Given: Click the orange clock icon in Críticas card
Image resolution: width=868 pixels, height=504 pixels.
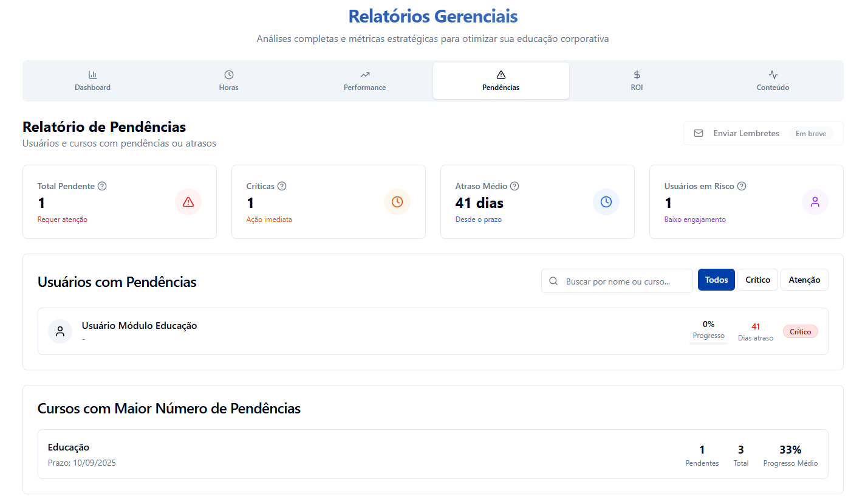Looking at the screenshot, I should pyautogui.click(x=397, y=202).
